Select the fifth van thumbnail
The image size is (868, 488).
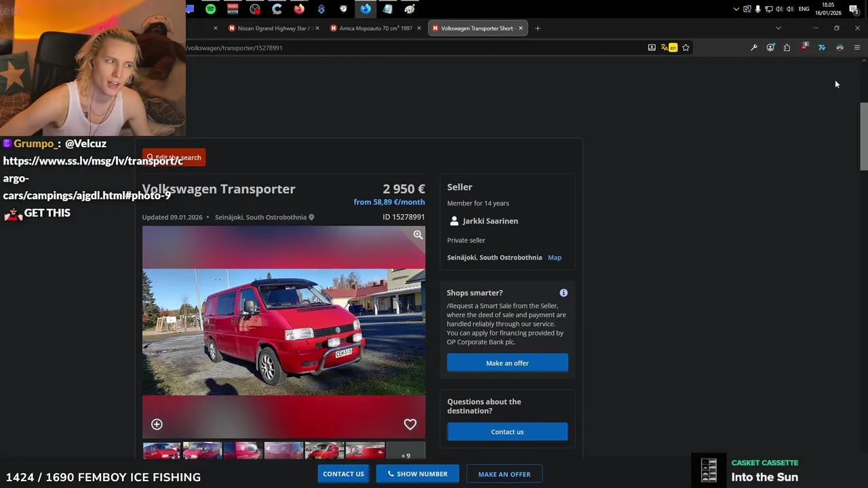tap(324, 451)
